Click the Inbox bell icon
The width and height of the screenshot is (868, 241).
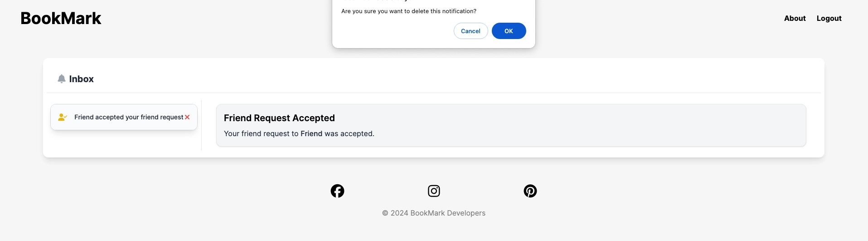pyautogui.click(x=62, y=79)
